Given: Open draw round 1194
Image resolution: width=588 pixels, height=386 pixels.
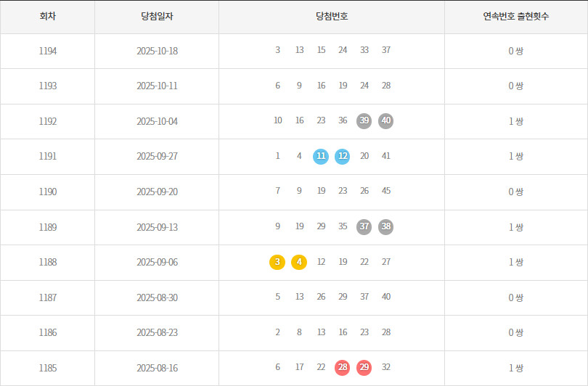Looking at the screenshot, I should [x=47, y=51].
